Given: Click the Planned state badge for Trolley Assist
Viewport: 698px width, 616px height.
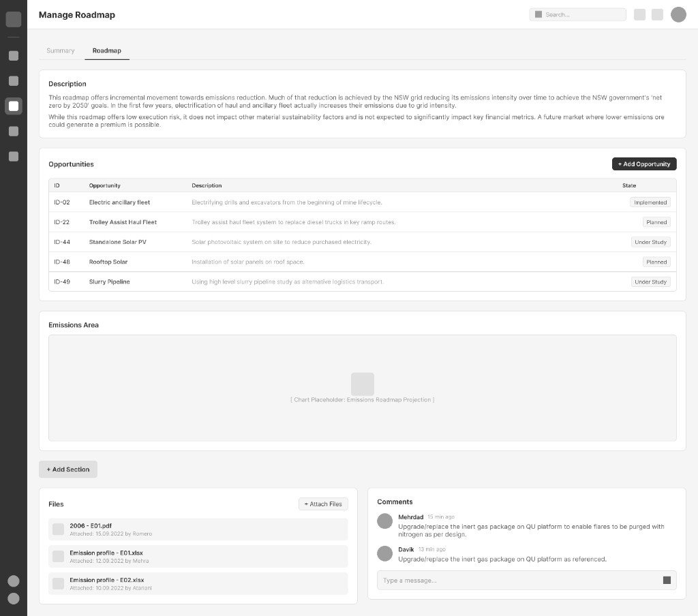Looking at the screenshot, I should pos(656,222).
